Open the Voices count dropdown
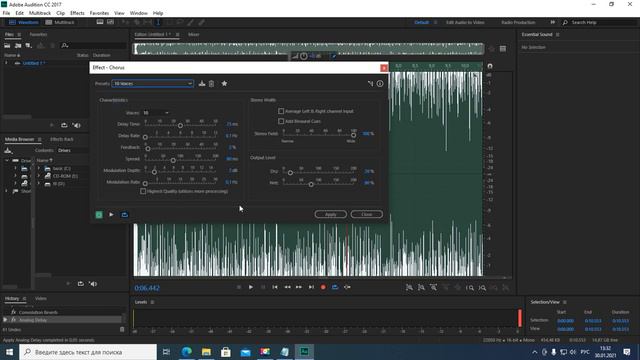 [x=156, y=113]
